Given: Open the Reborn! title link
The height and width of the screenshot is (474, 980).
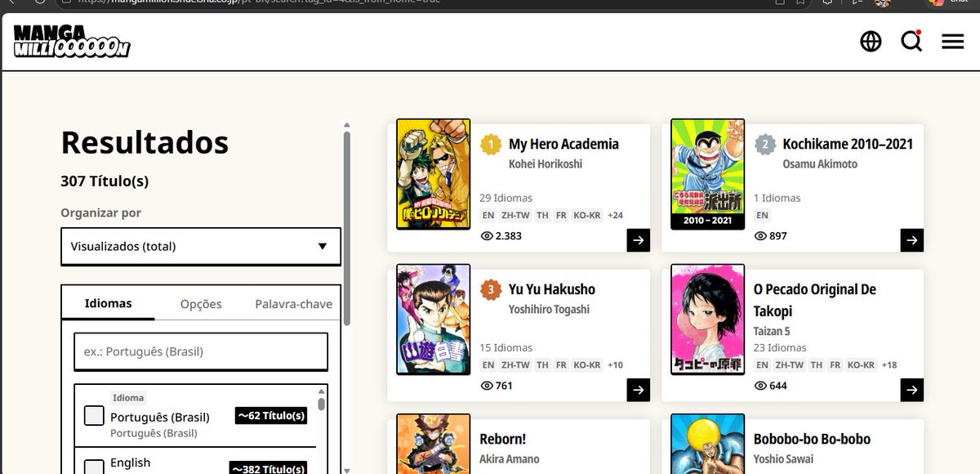Looking at the screenshot, I should [x=503, y=439].
